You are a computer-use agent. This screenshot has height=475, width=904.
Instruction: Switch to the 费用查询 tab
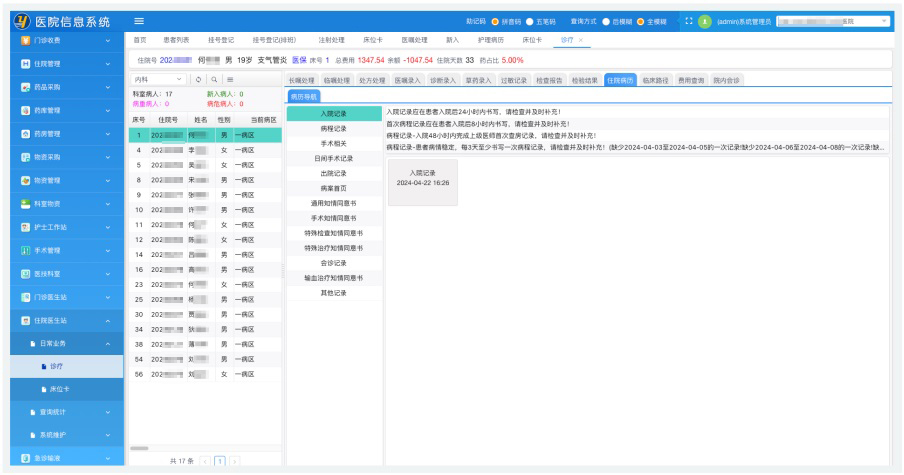[x=691, y=80]
